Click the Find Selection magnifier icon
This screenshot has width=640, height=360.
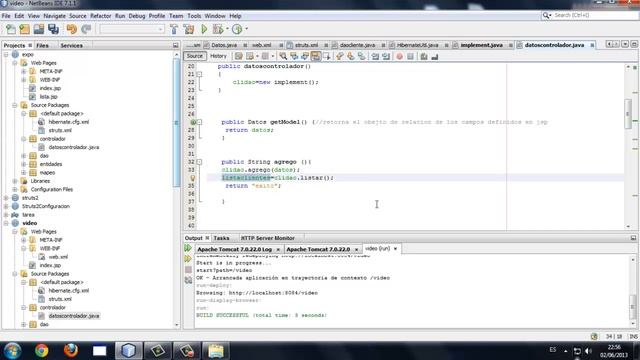(x=282, y=56)
